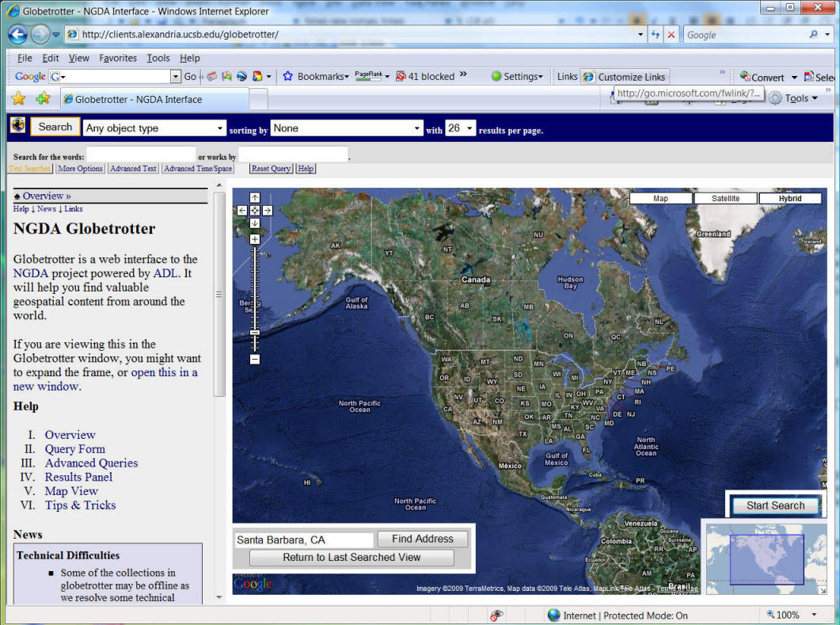This screenshot has height=625, width=840.
Task: Pan the map right with the arrow
Action: tap(268, 211)
